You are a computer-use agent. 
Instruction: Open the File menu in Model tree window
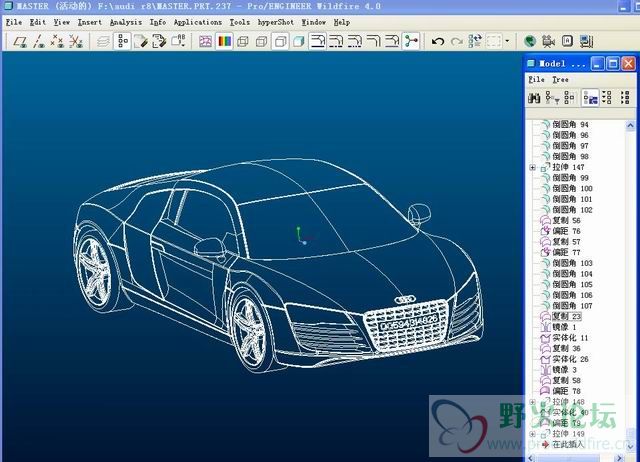point(536,80)
